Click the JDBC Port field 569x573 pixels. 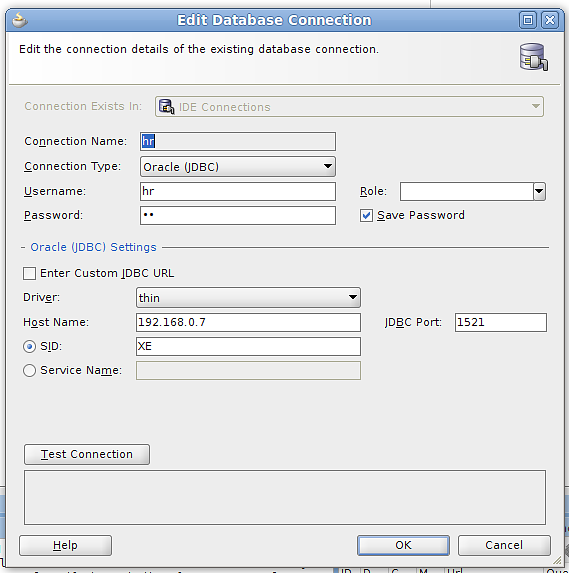501,322
